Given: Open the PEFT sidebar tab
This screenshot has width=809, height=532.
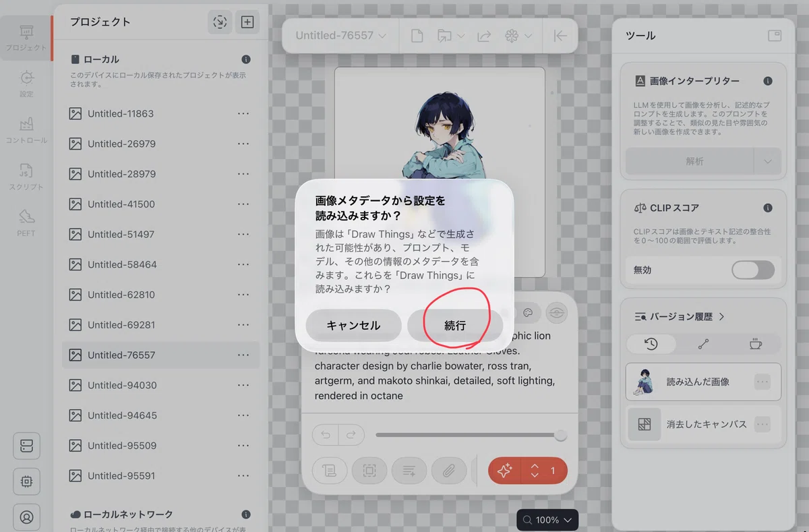Looking at the screenshot, I should 26,224.
